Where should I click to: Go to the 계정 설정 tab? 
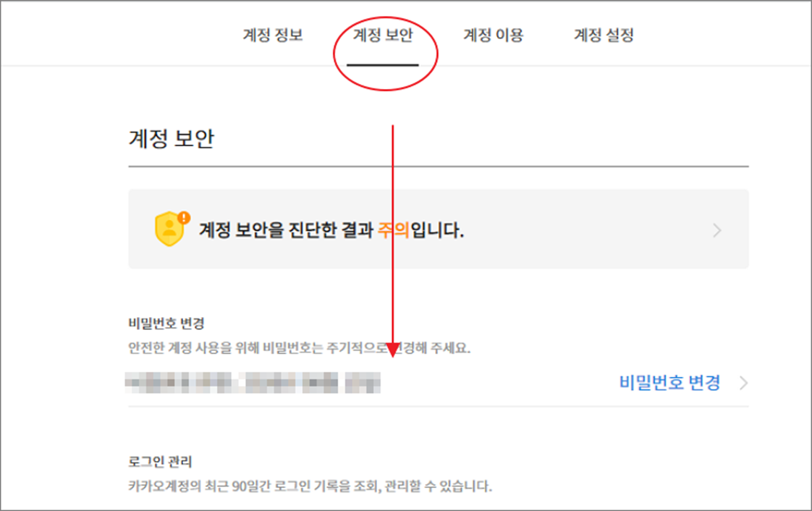point(604,35)
